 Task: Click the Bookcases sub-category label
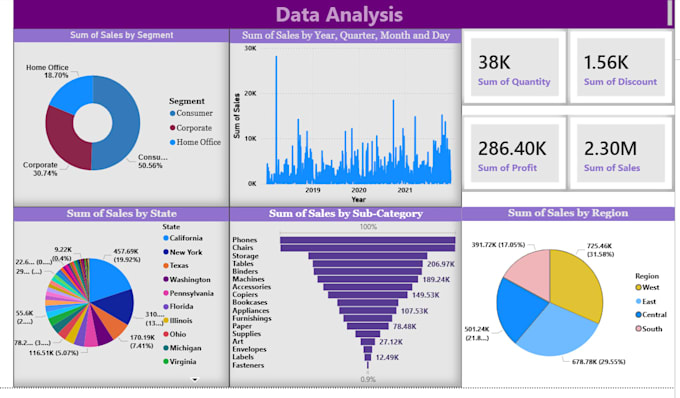(x=249, y=302)
